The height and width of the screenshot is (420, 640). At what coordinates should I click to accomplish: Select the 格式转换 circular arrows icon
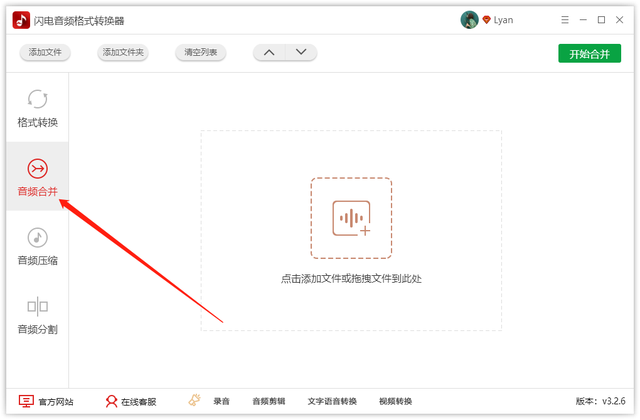[38, 99]
